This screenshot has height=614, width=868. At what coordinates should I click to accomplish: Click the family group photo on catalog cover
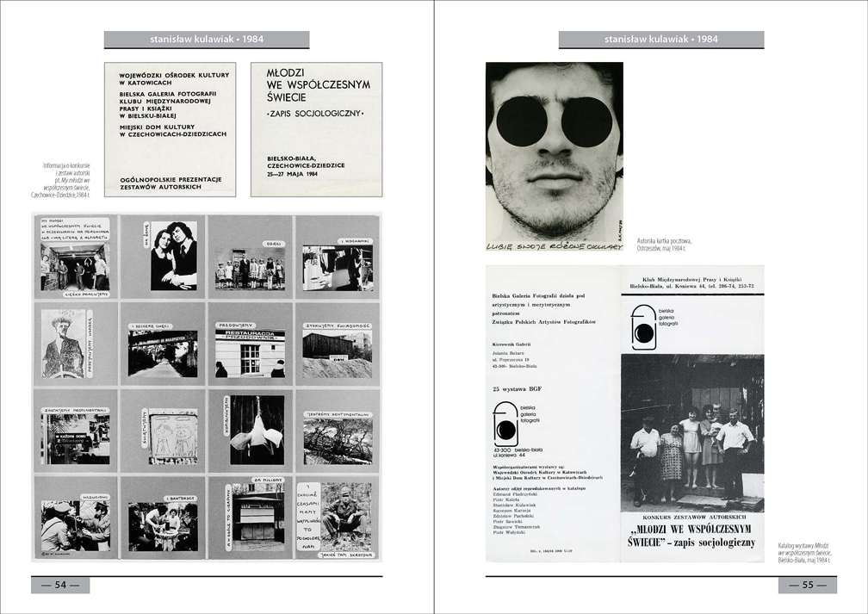coord(692,433)
